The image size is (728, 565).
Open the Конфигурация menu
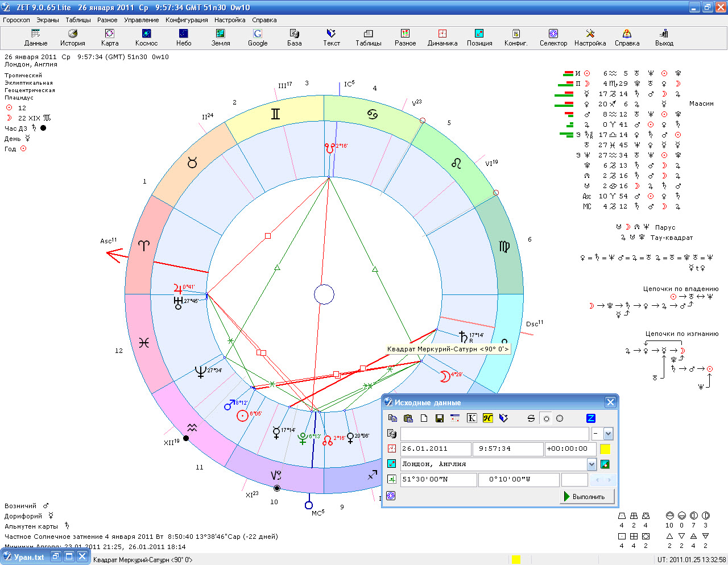click(x=187, y=20)
